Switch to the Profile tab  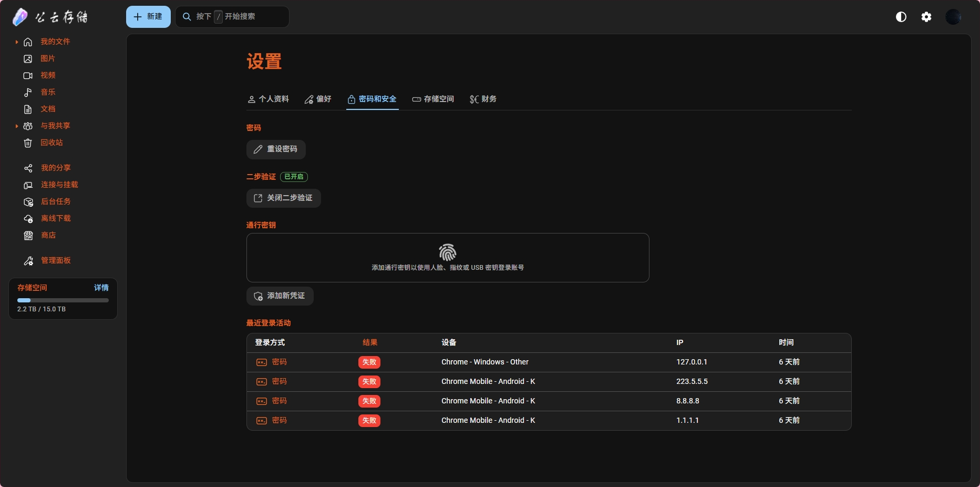(x=268, y=99)
